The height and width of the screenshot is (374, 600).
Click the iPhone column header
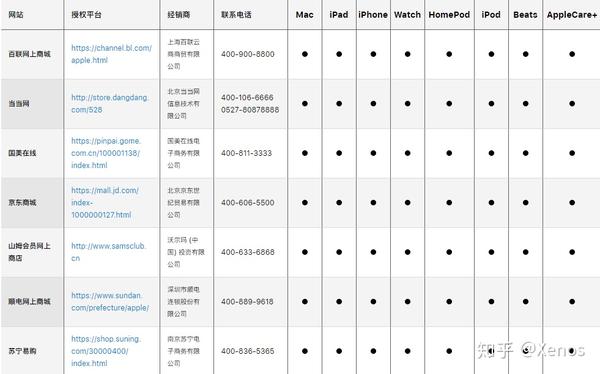click(x=373, y=15)
